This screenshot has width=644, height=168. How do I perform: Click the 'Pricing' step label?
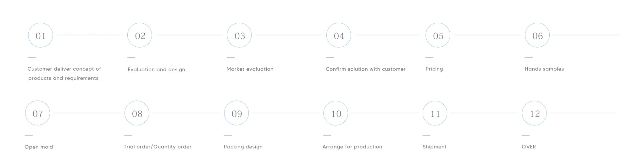pyautogui.click(x=434, y=69)
